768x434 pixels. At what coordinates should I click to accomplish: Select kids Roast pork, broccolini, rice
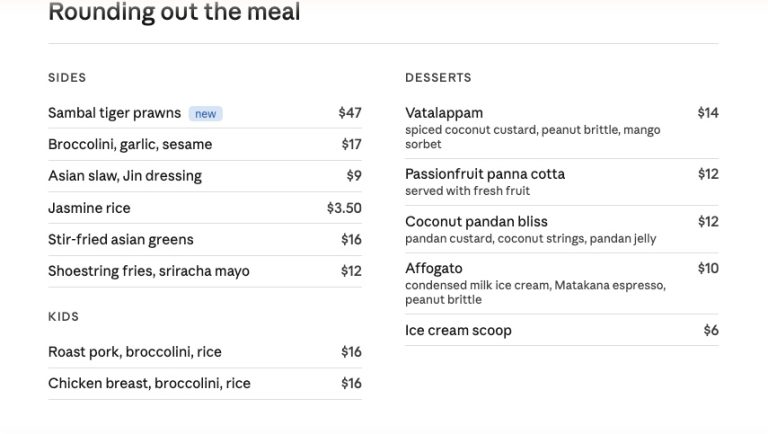click(135, 352)
